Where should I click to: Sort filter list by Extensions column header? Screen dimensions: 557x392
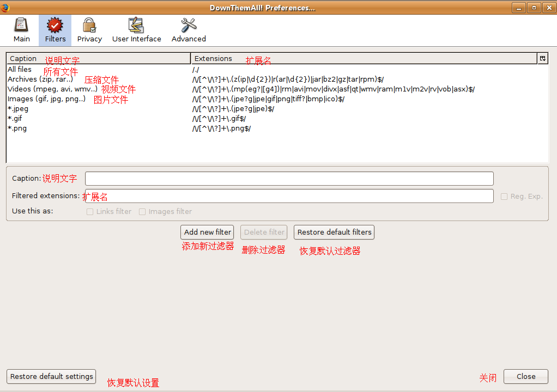(364, 59)
